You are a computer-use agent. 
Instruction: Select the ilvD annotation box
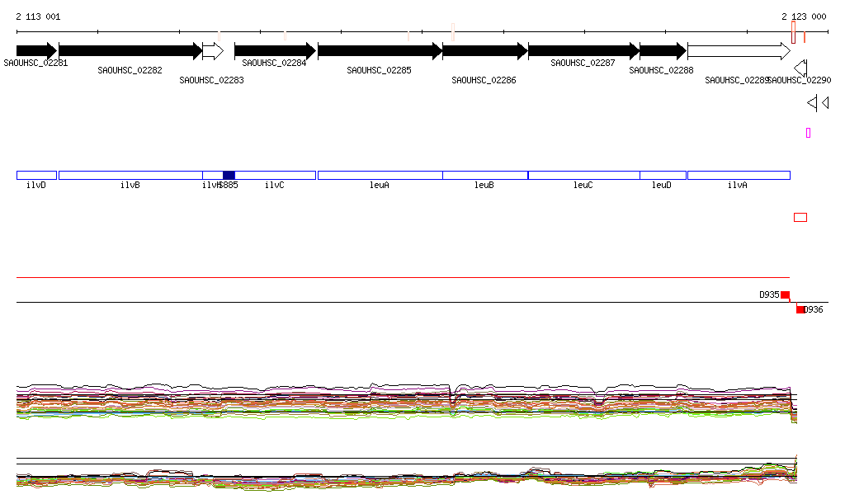(x=36, y=175)
